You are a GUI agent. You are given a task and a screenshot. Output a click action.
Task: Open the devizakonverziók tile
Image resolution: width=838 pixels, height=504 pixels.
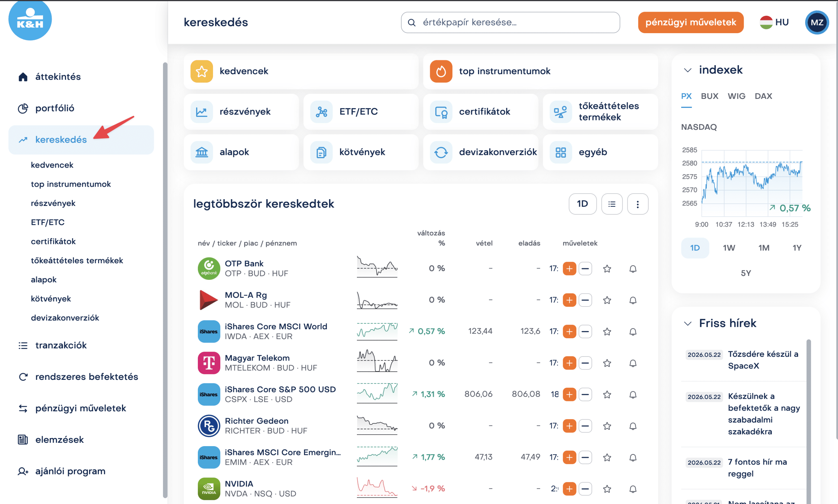[481, 152]
